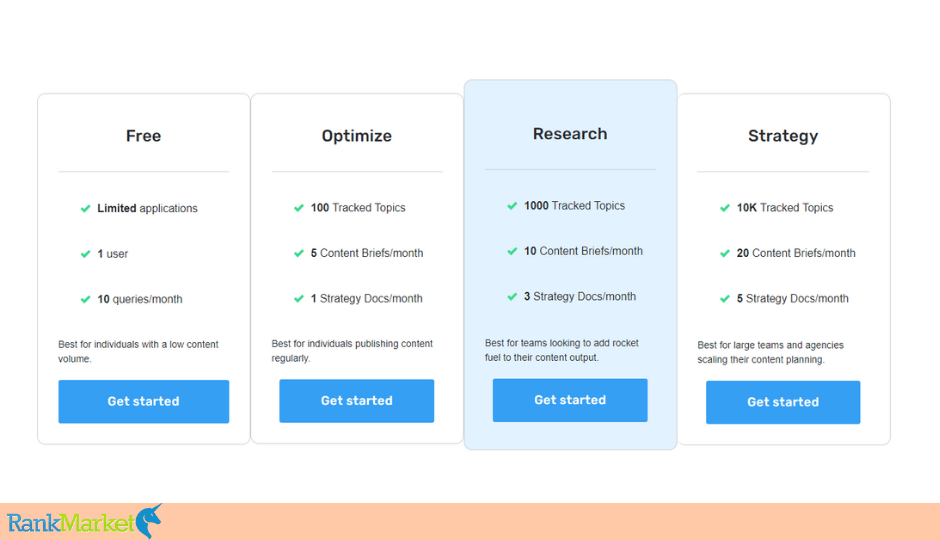Click the checkmark beside Limited applications
The height and width of the screenshot is (540, 940).
coord(86,209)
